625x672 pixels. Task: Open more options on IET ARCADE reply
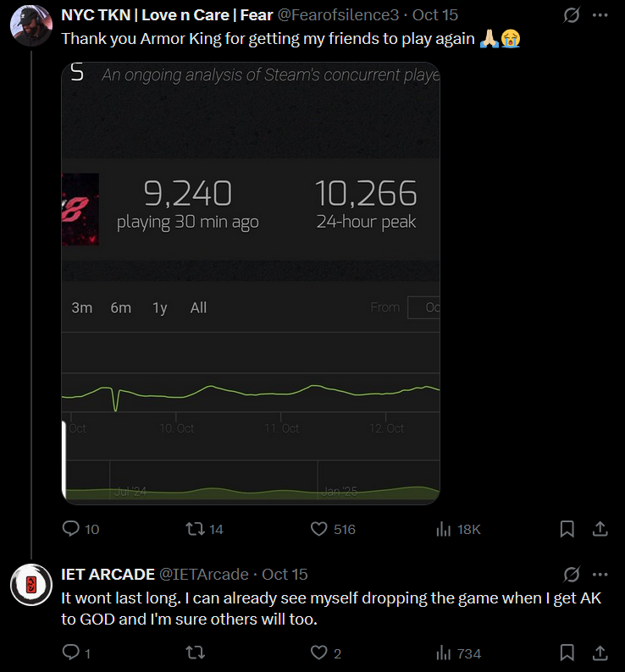point(600,575)
